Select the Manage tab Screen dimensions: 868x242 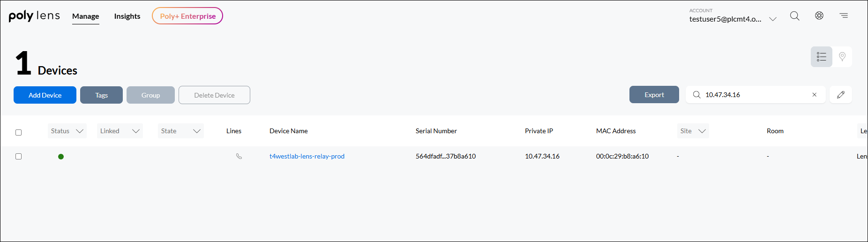click(x=85, y=16)
